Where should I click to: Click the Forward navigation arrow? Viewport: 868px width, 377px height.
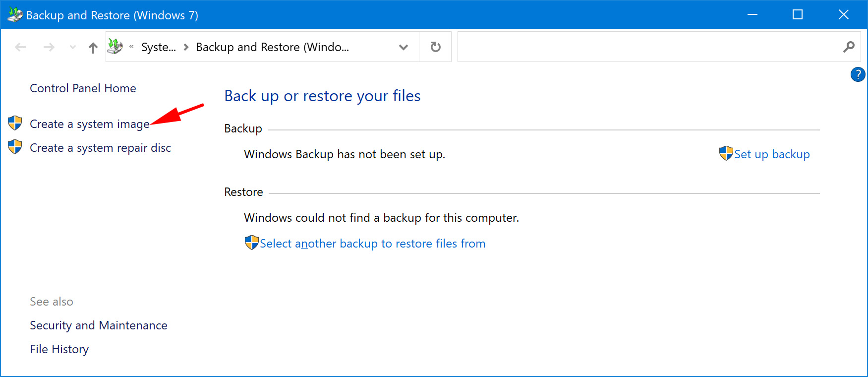(49, 47)
